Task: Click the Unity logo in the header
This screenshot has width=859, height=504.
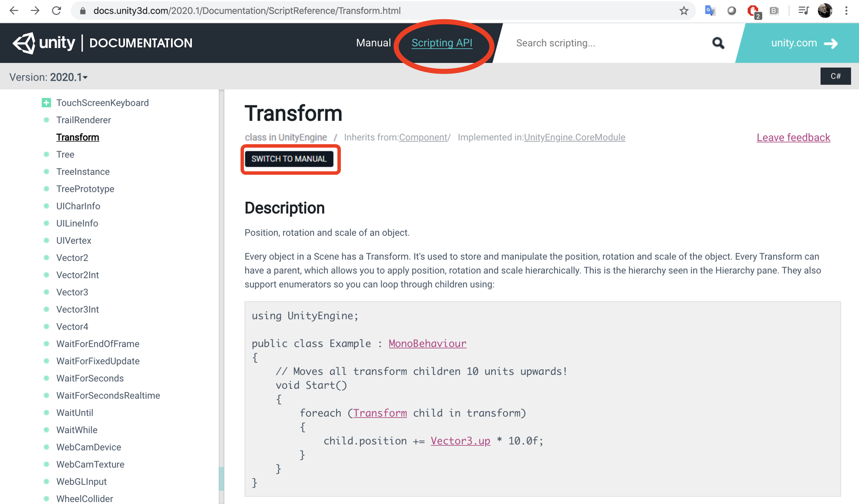Action: click(44, 43)
